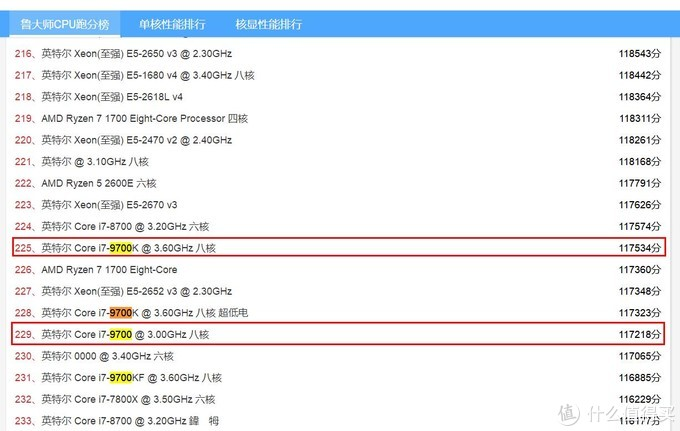680x431 pixels.
Task: Click the Xeon E5-2650 v3 entry at rank 216
Action: click(x=142, y=53)
